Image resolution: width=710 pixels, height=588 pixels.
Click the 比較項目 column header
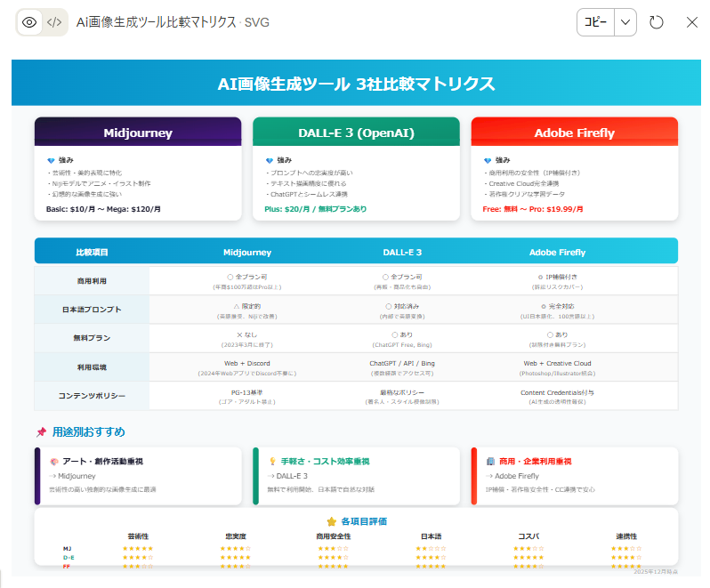(x=92, y=252)
